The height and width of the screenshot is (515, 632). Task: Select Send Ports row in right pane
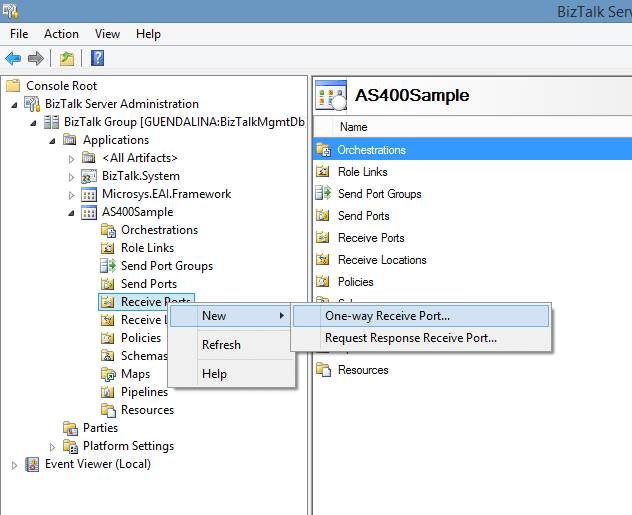point(472,216)
